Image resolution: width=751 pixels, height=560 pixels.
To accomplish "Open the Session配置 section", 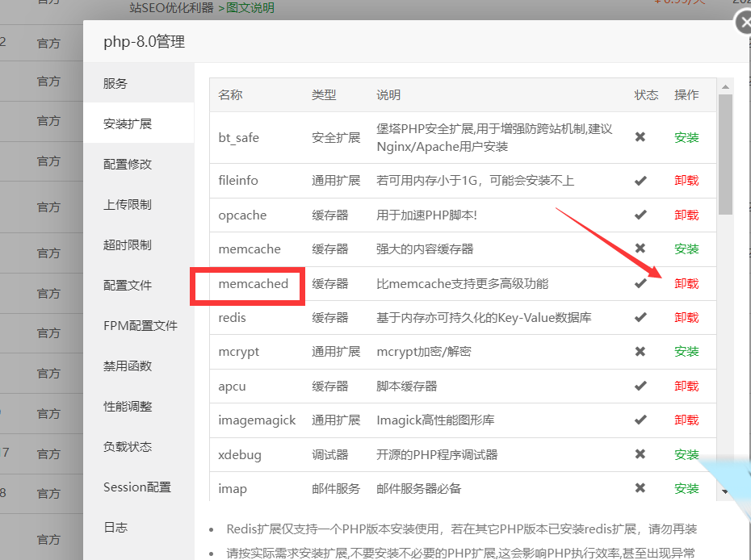I will click(136, 487).
